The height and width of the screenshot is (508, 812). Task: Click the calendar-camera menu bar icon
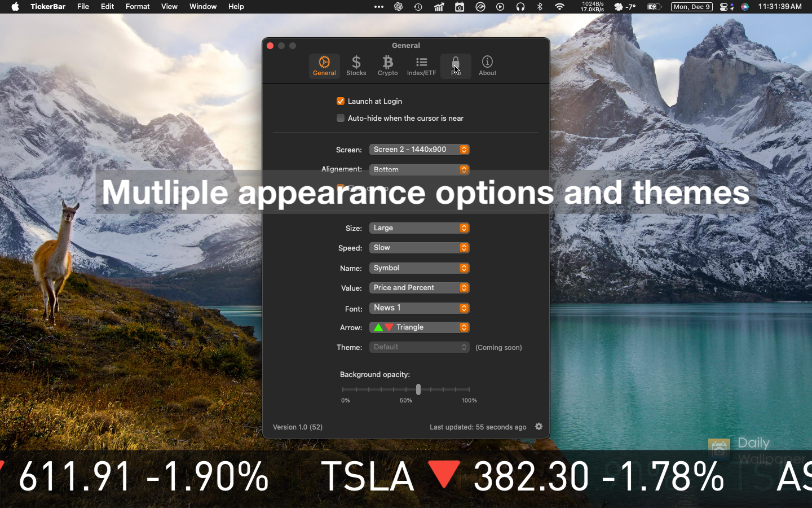[460, 7]
